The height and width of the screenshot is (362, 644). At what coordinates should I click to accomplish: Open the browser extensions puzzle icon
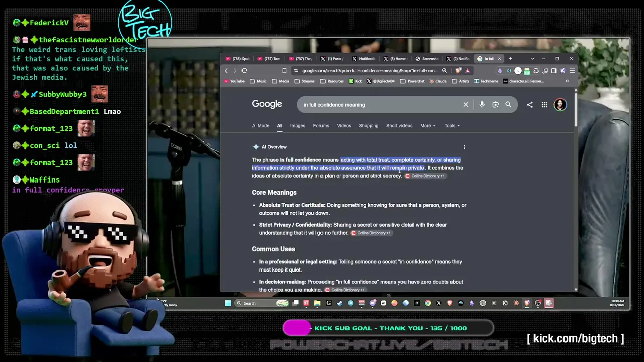click(x=536, y=71)
